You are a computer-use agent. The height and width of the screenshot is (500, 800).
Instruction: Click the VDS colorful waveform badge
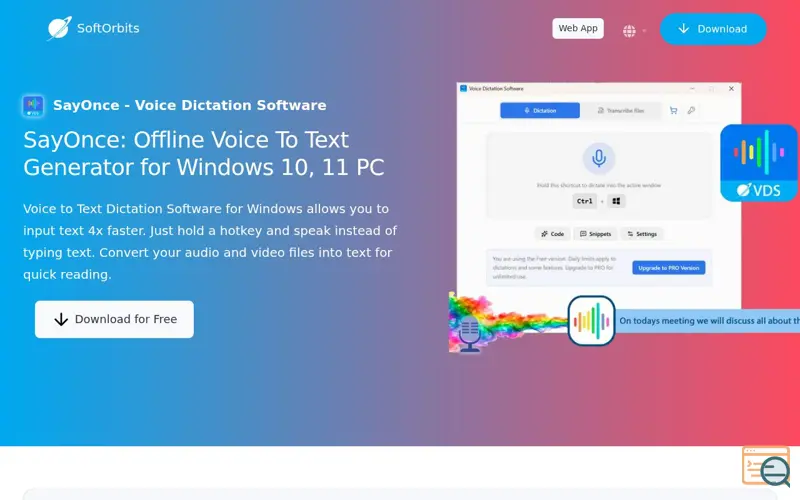pyautogui.click(x=759, y=163)
